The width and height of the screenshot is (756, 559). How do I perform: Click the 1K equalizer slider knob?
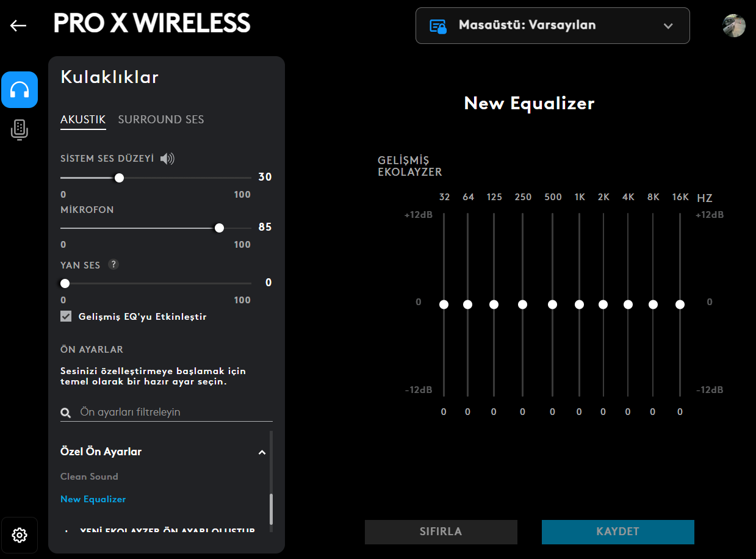(579, 304)
